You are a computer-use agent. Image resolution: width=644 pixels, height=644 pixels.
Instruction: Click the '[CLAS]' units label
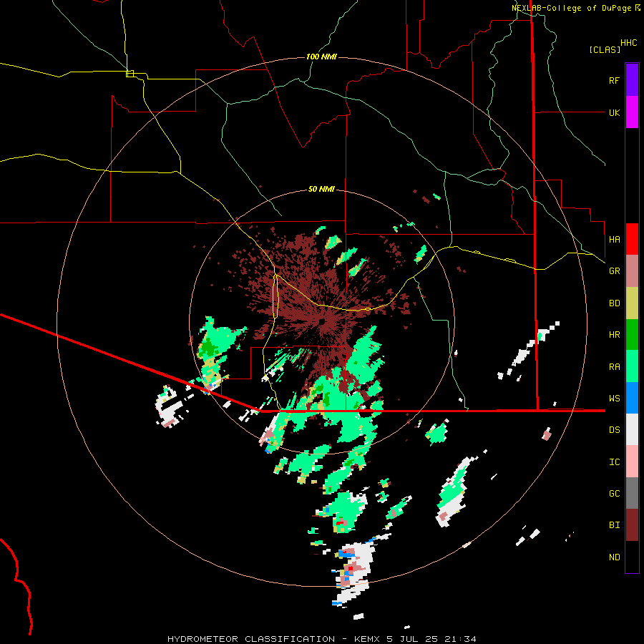click(x=605, y=50)
